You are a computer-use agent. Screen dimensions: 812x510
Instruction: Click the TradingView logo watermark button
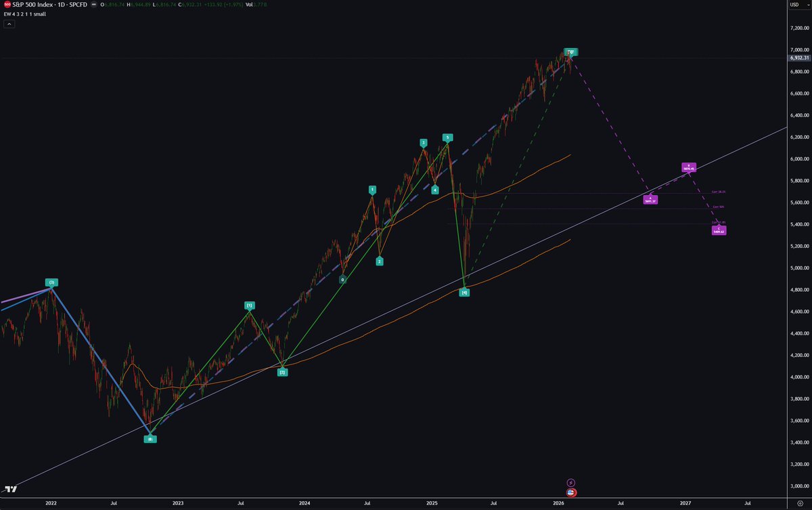(x=10, y=489)
